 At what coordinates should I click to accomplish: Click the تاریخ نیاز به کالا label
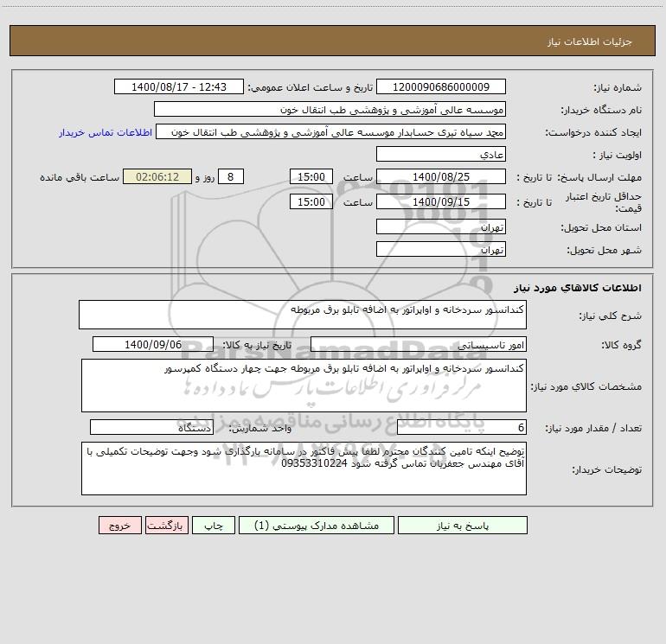click(257, 345)
